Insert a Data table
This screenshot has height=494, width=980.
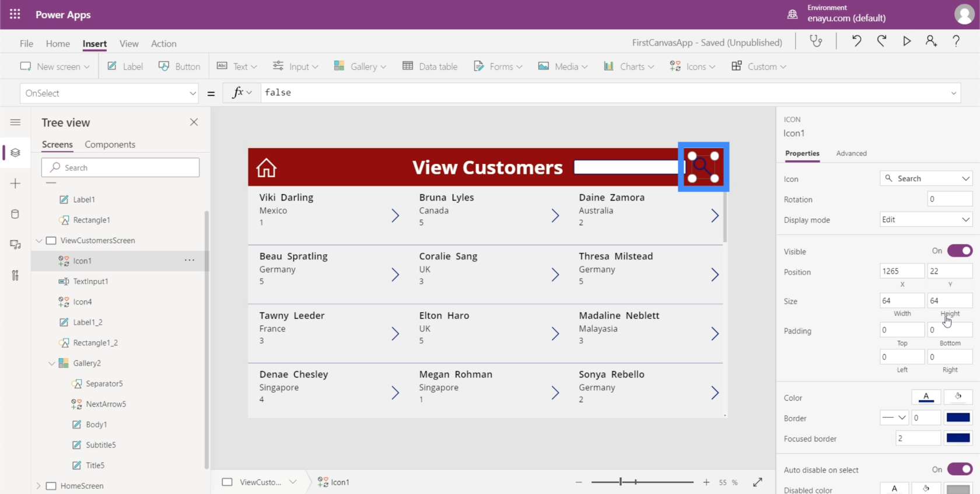tap(430, 66)
